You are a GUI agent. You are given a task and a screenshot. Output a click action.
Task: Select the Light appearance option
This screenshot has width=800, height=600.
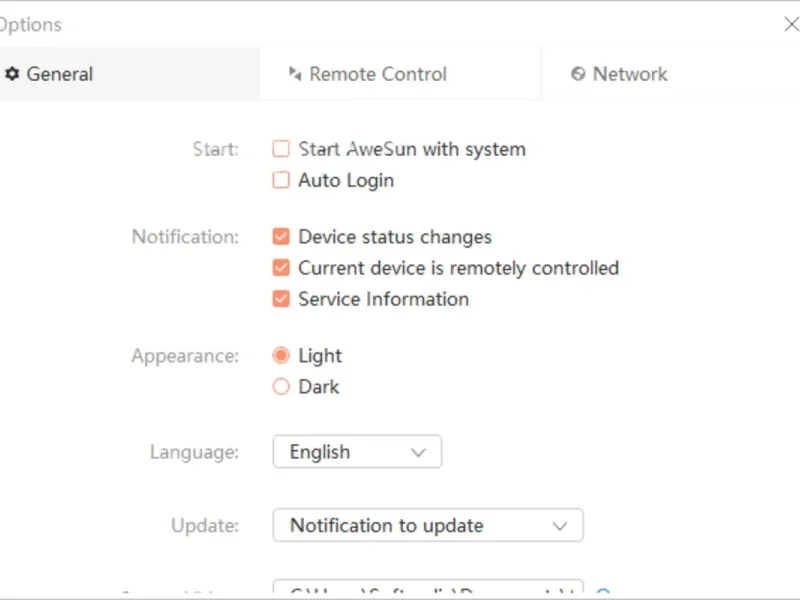(x=281, y=356)
